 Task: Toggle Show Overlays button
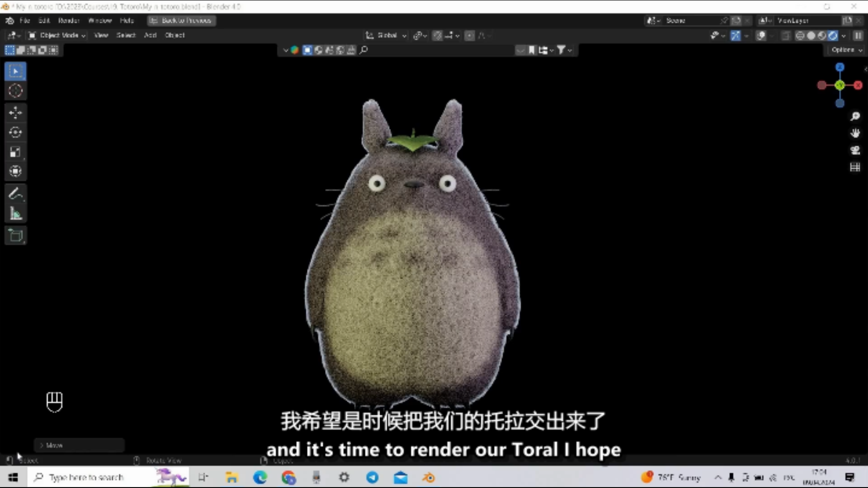tap(761, 35)
